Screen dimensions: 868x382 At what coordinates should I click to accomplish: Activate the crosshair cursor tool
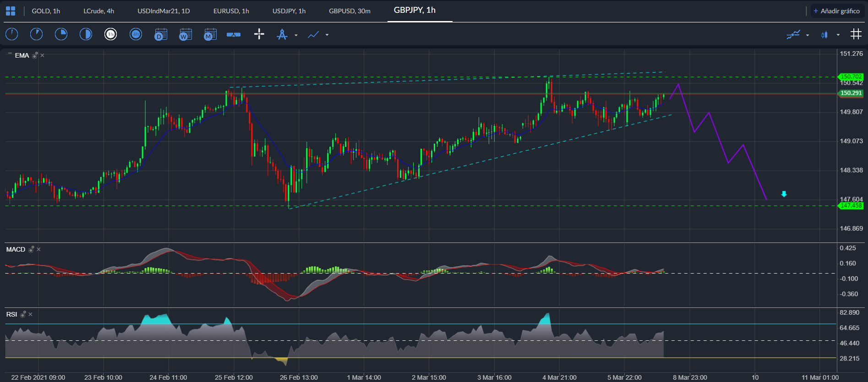(259, 34)
